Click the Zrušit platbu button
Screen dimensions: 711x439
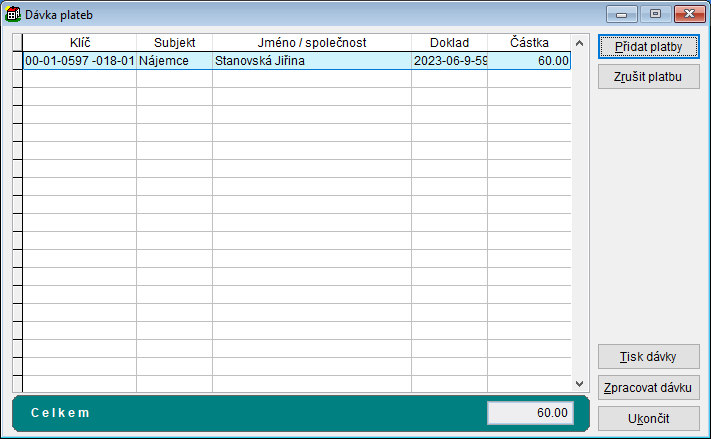tap(648, 77)
